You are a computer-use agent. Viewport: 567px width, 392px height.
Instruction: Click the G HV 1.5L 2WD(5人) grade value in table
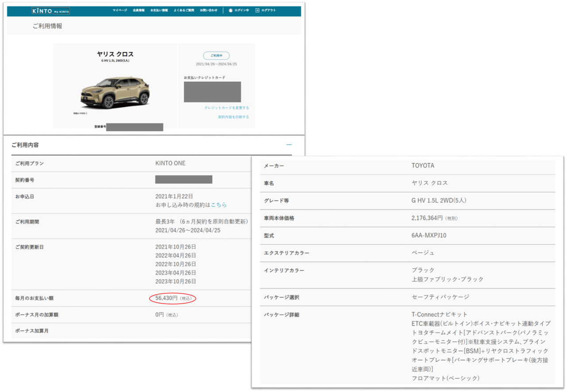tap(439, 200)
